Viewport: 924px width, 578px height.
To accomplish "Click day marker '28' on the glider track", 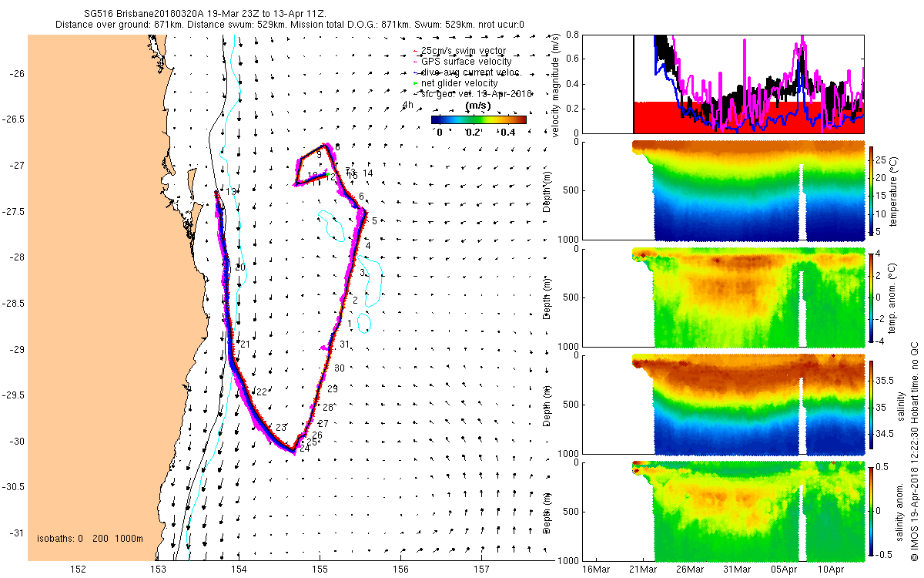I will tap(328, 407).
